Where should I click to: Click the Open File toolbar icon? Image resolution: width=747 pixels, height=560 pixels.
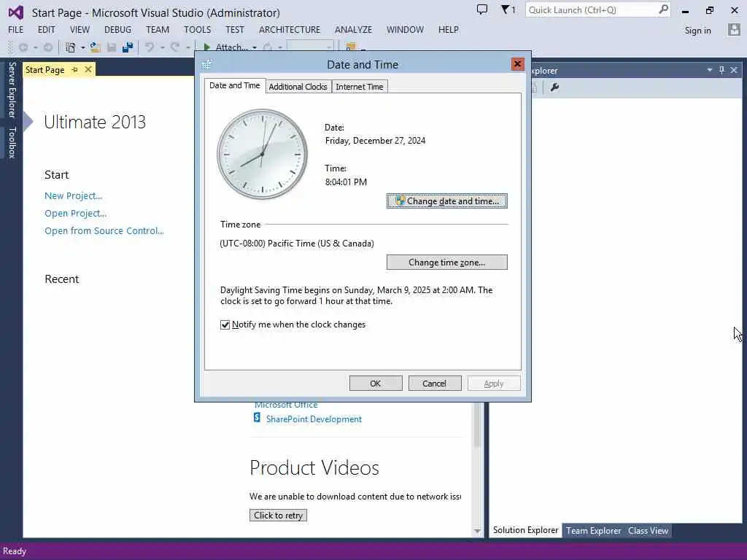(x=96, y=47)
